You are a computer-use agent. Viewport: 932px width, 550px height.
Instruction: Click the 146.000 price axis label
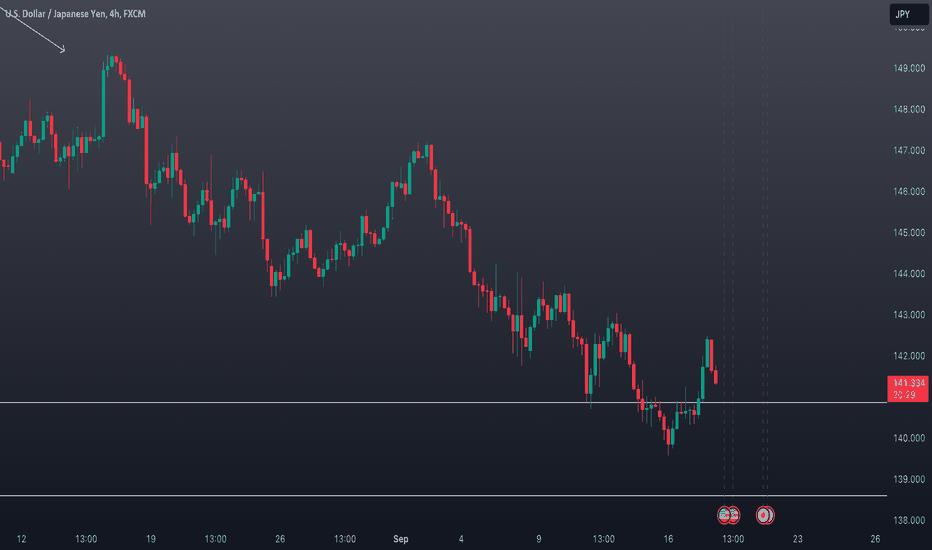pyautogui.click(x=909, y=191)
